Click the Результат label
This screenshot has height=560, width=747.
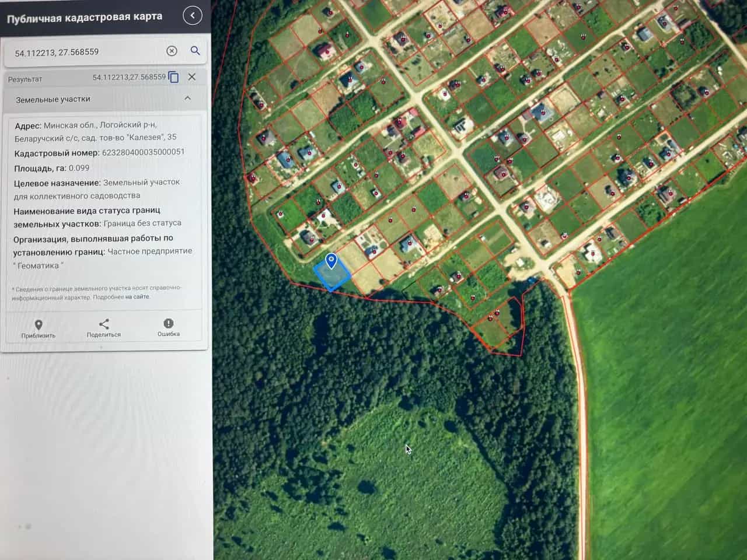(x=25, y=79)
